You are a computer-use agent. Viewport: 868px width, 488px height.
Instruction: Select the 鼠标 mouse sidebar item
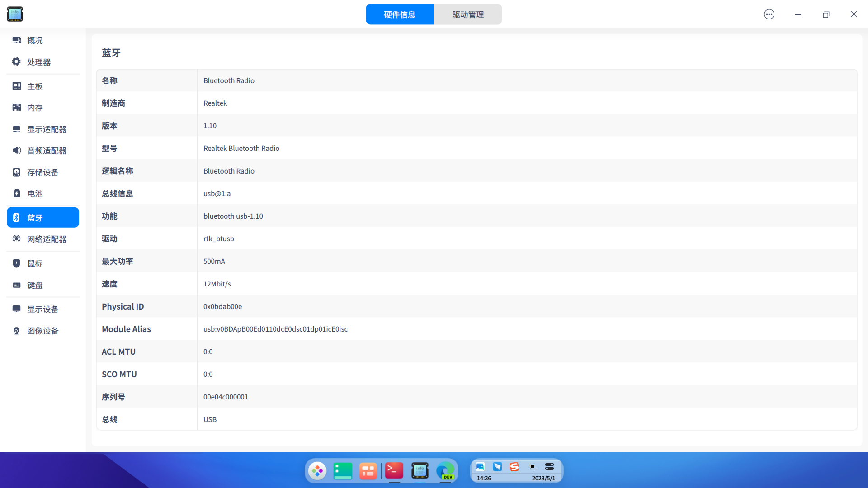point(35,263)
